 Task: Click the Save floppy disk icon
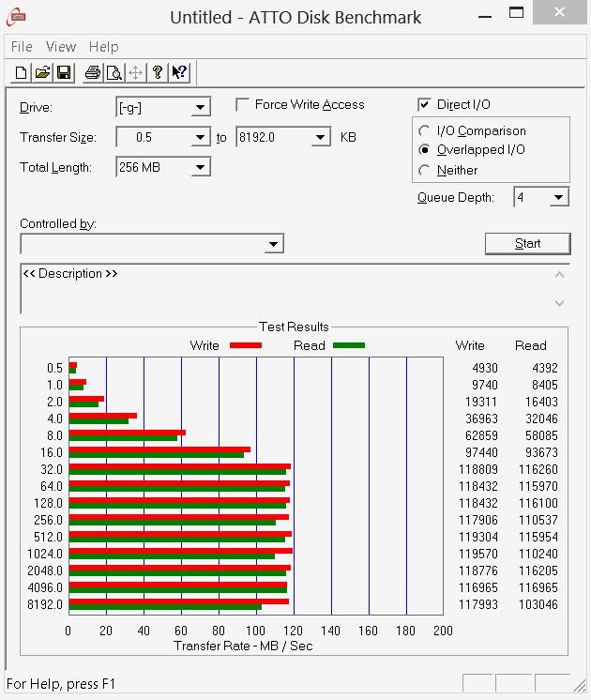[64, 72]
